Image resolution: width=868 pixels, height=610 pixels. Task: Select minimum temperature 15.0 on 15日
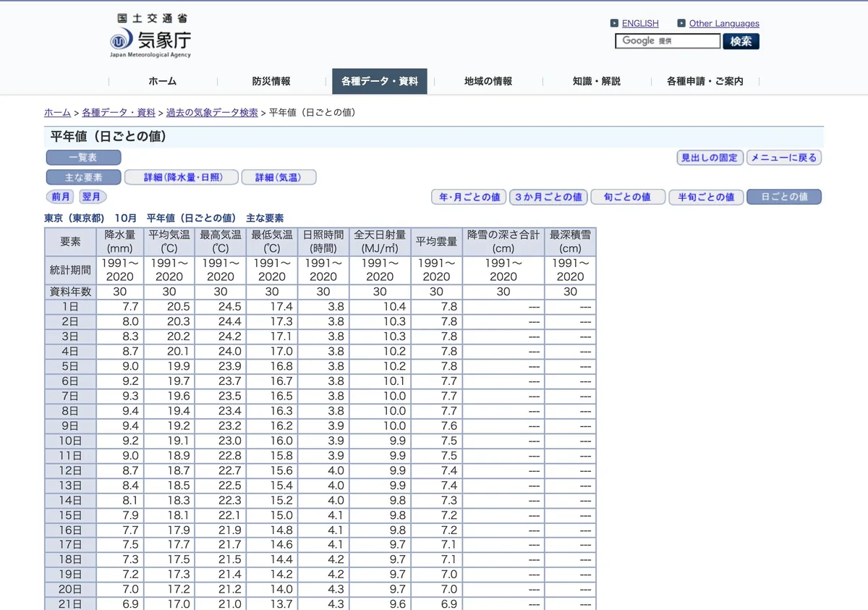pyautogui.click(x=272, y=515)
